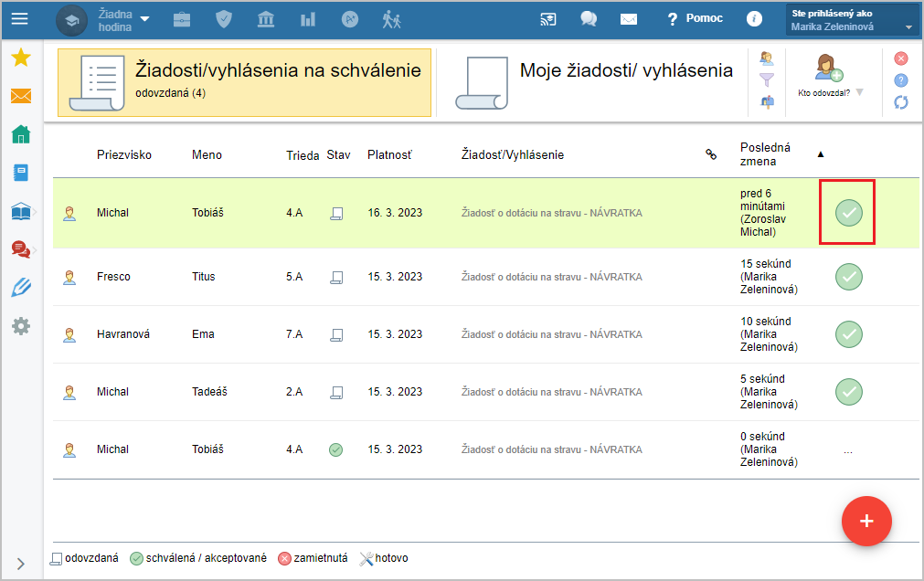Sort by Platnosť column header
Viewport: 924px width, 581px height.
coord(389,155)
